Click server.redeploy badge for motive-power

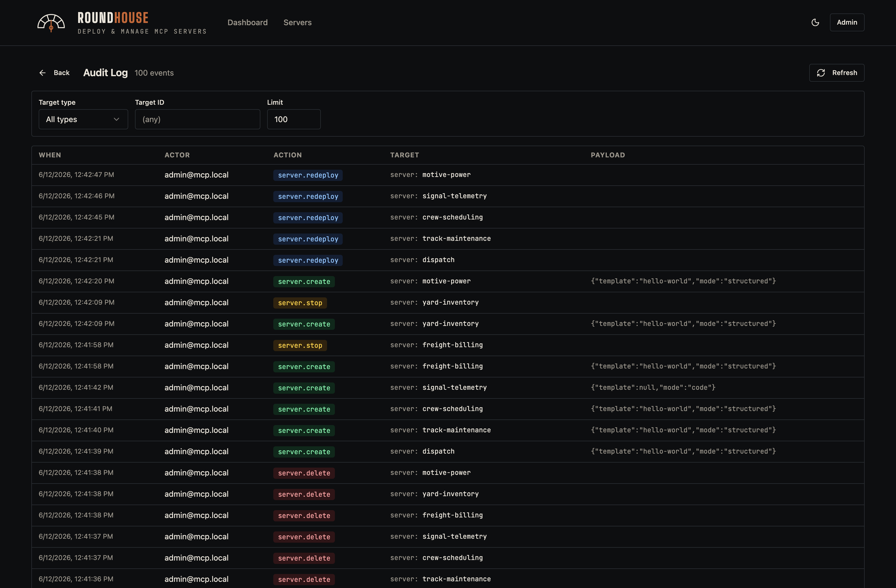[308, 175]
